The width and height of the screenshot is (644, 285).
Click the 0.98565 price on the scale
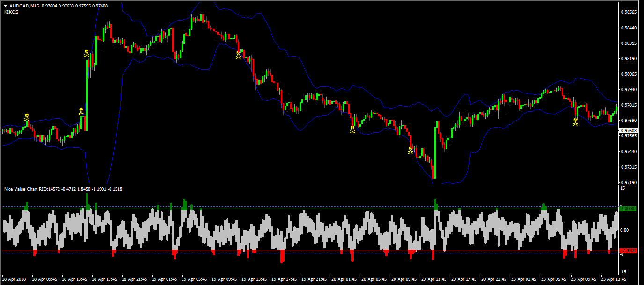(628, 12)
